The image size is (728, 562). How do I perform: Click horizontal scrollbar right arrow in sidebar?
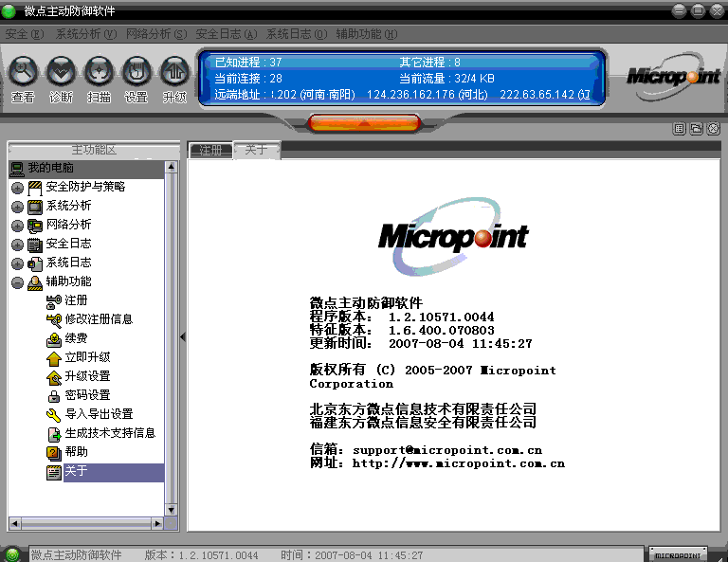(x=157, y=523)
